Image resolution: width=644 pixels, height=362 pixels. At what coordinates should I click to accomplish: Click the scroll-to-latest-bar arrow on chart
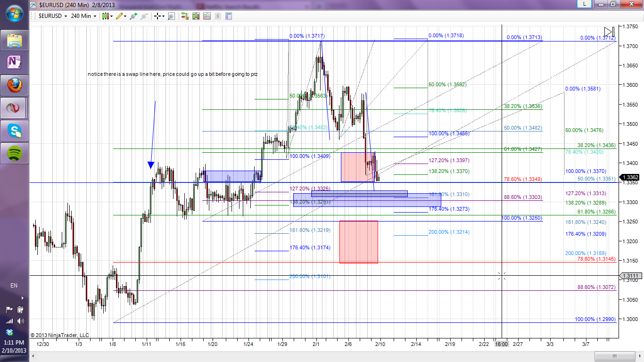(x=610, y=32)
